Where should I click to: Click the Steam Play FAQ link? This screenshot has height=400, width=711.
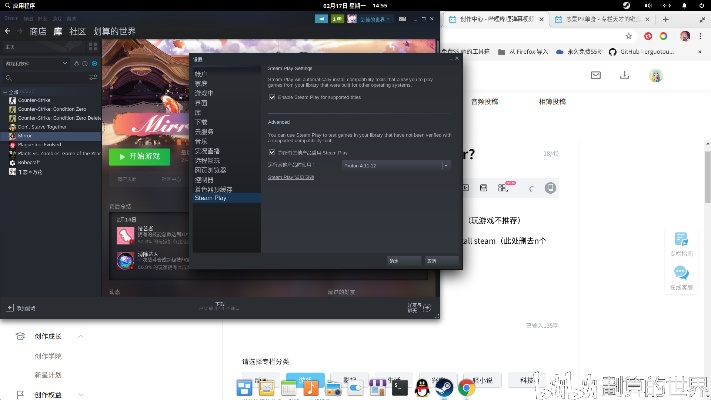tap(291, 177)
